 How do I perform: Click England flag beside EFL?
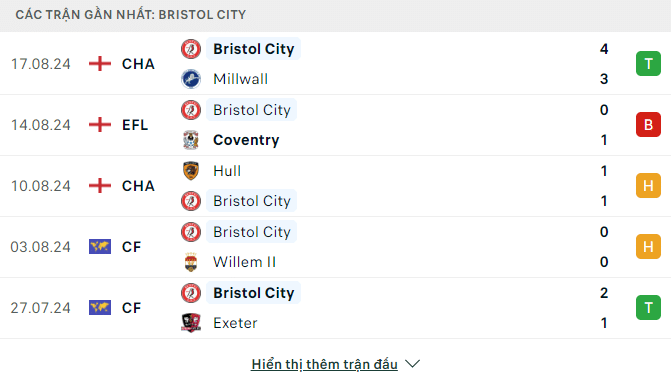click(x=100, y=125)
